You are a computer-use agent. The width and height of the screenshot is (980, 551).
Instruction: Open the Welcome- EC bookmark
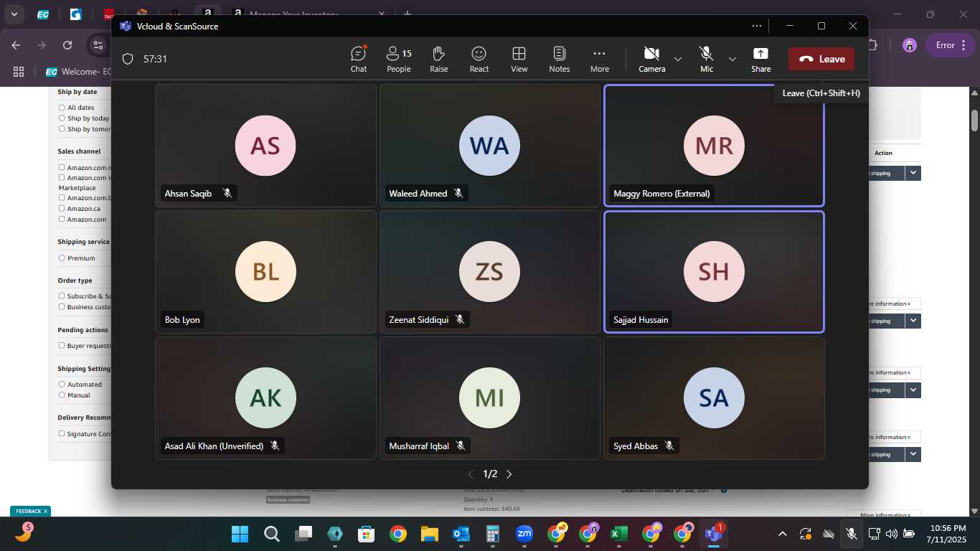coord(77,72)
